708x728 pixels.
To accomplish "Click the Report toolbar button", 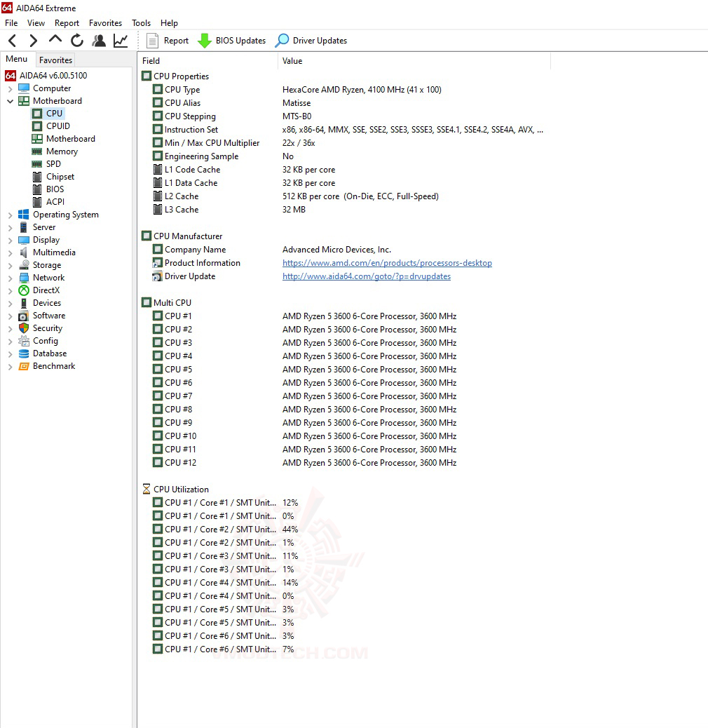I will tap(168, 41).
